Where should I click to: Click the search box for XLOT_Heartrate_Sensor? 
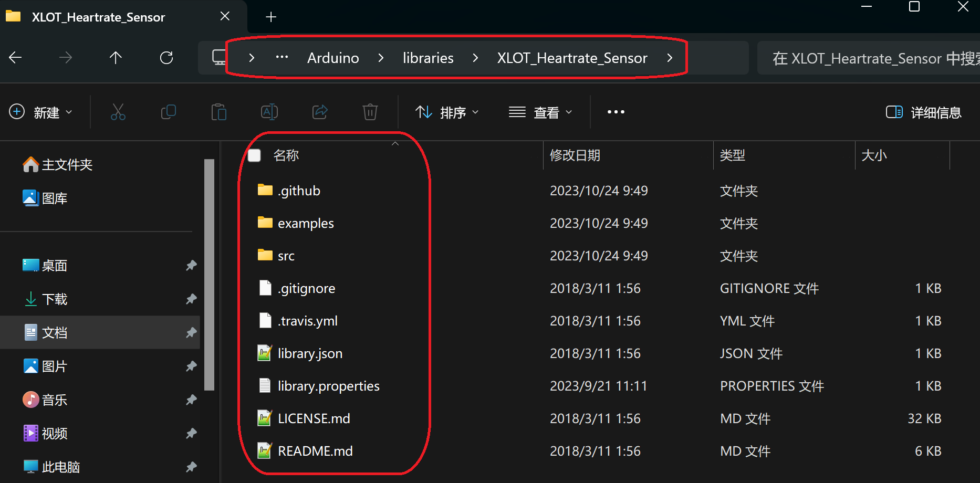point(869,58)
